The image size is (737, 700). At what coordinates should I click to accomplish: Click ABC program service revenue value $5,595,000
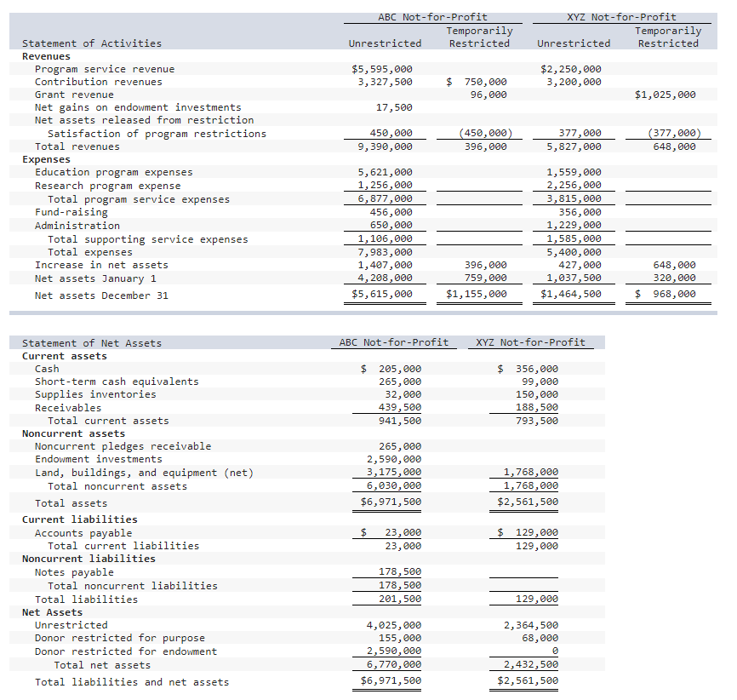pyautogui.click(x=381, y=69)
